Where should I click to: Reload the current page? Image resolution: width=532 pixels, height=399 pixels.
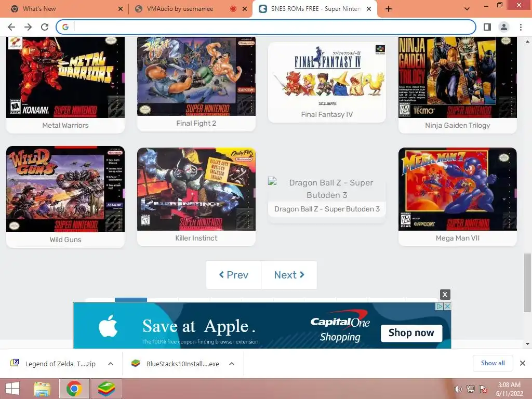click(45, 27)
